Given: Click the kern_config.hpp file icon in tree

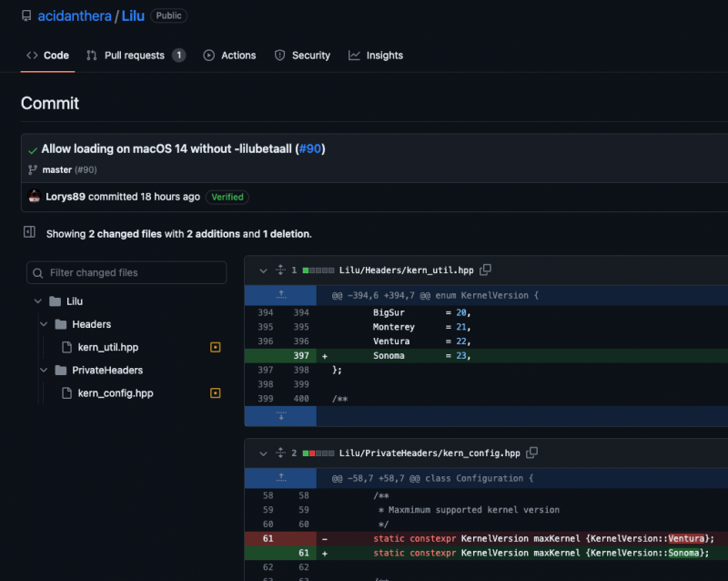Looking at the screenshot, I should pyautogui.click(x=66, y=393).
